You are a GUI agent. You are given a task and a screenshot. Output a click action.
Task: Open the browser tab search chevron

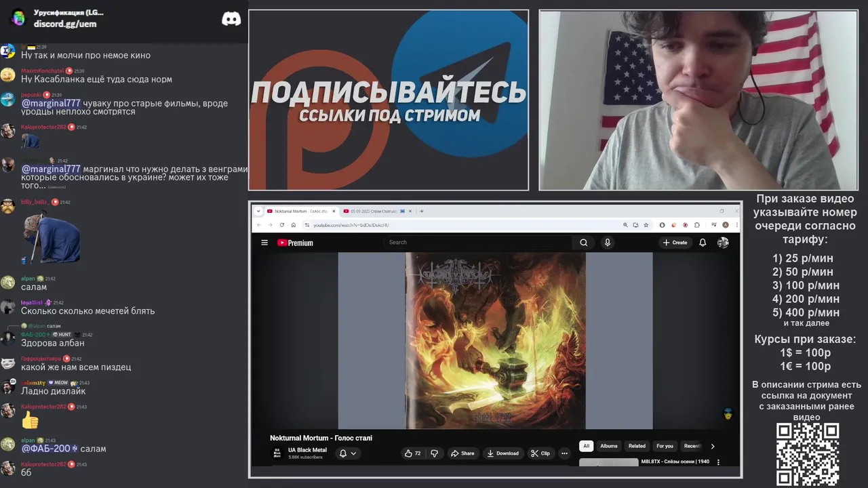[x=258, y=211]
